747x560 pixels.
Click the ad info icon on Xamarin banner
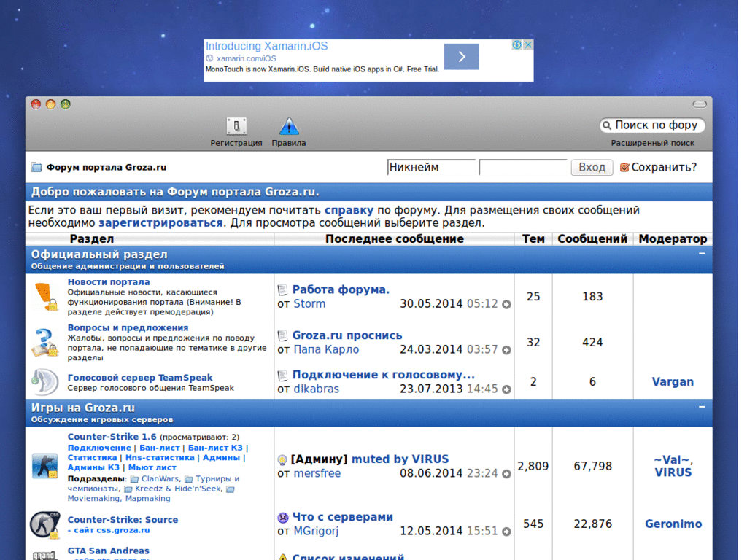(x=517, y=44)
